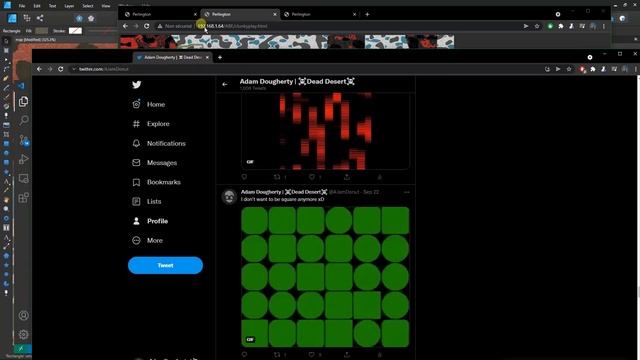The image size is (640, 360).
Task: Open the Select menu in design app
Action: coord(88,6)
